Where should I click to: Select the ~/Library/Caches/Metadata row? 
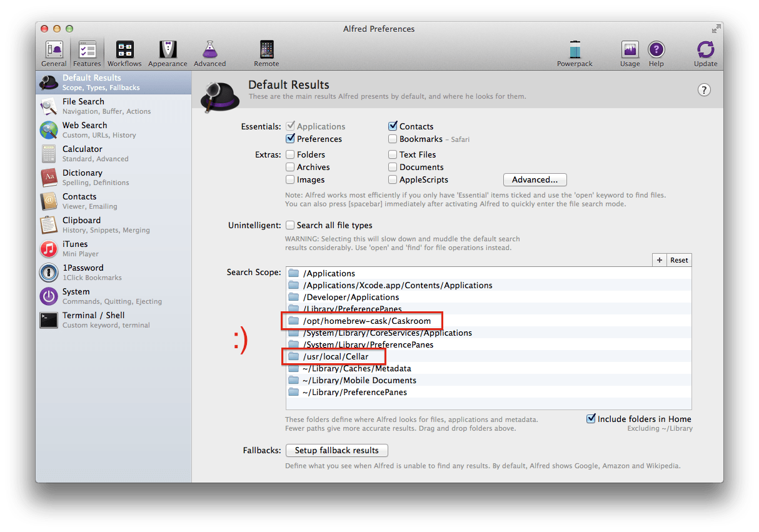pos(488,368)
